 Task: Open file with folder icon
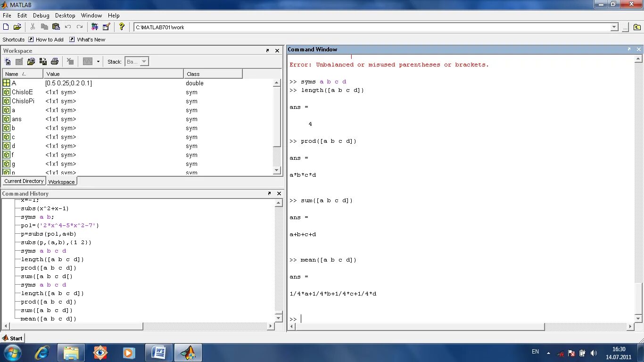point(17,27)
